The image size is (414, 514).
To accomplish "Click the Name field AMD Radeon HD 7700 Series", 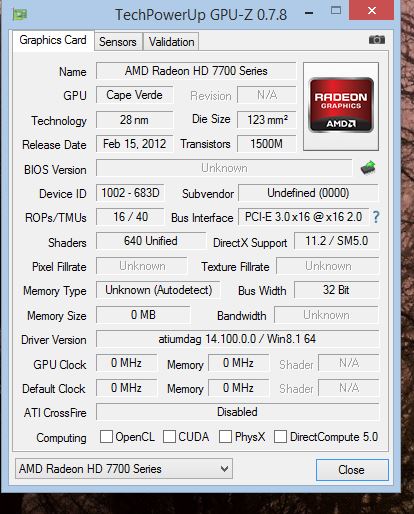I will (196, 71).
